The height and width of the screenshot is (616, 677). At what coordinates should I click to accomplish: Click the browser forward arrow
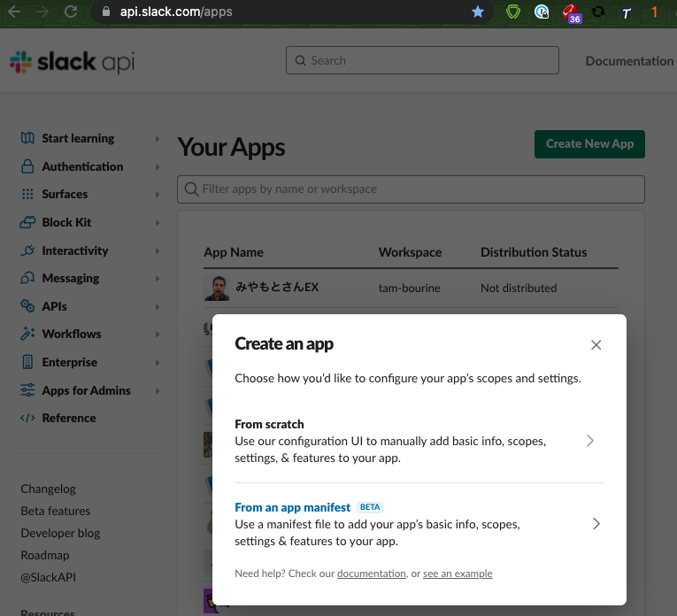point(42,12)
